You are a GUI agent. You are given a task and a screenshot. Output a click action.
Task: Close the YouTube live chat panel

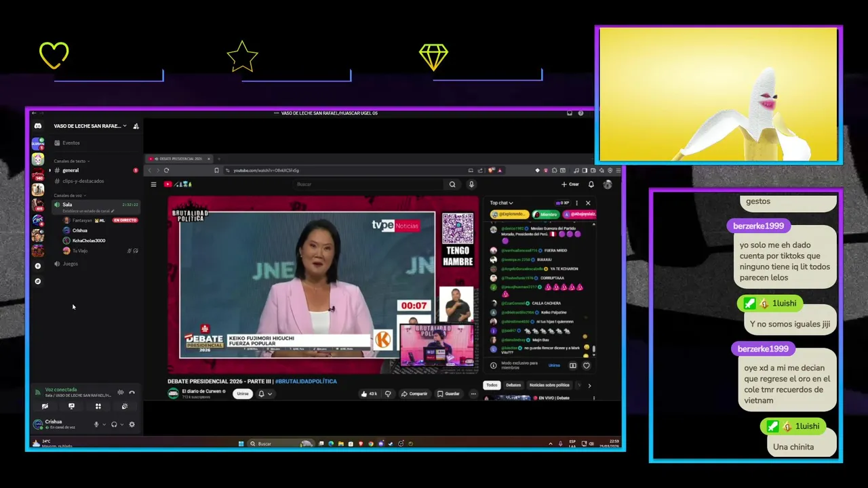(x=588, y=203)
